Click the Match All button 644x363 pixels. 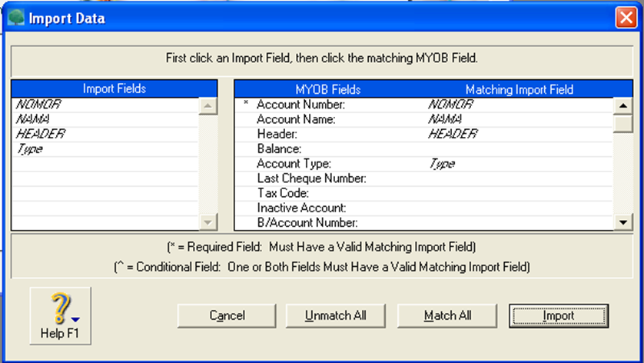(447, 316)
